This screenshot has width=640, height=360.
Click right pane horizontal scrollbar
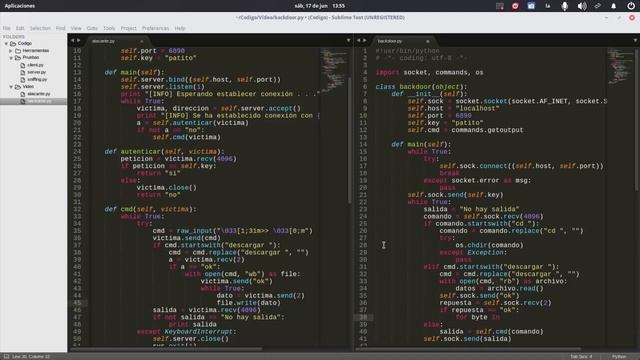point(469,349)
